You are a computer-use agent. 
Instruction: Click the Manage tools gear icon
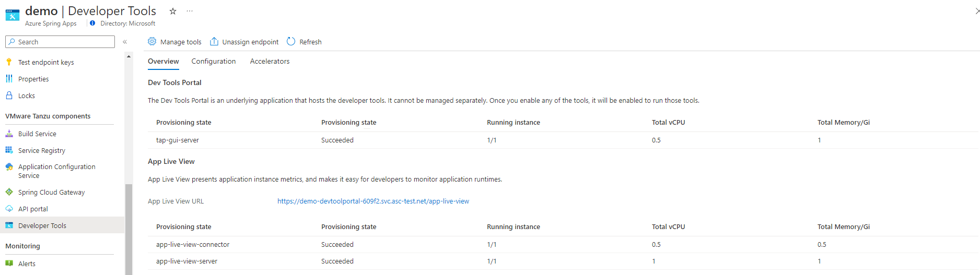(x=152, y=41)
